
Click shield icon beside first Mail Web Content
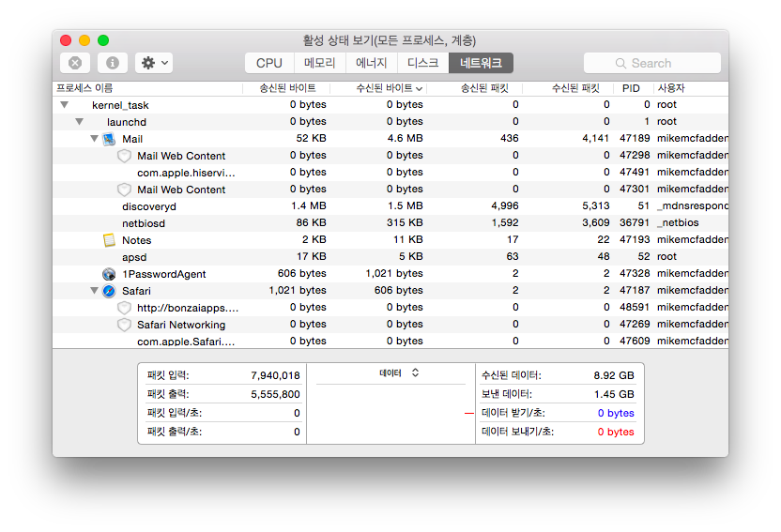tap(124, 156)
